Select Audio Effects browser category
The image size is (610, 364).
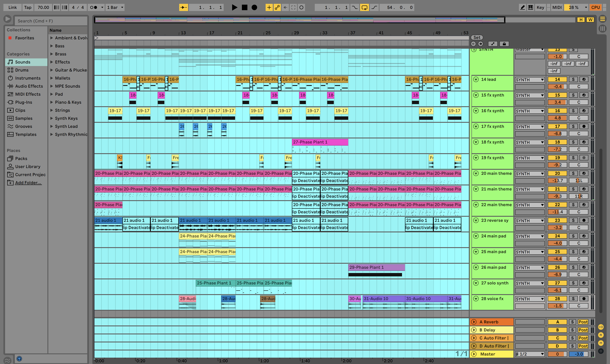tap(26, 86)
